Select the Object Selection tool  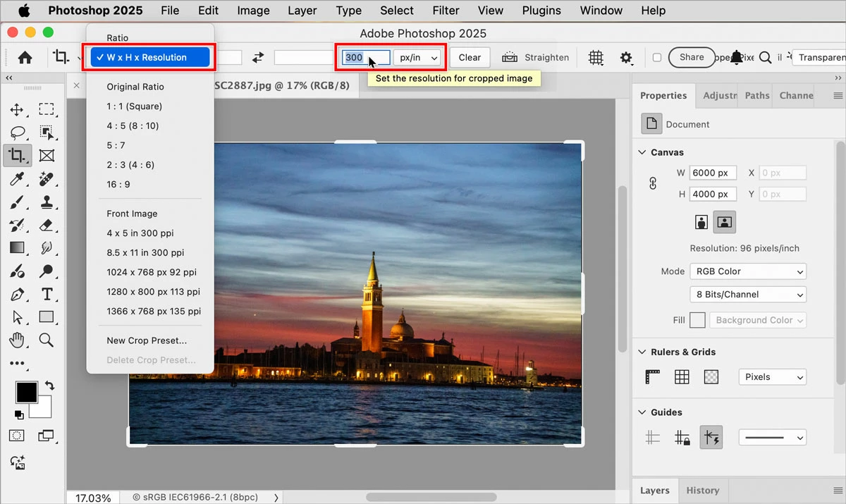(x=47, y=133)
